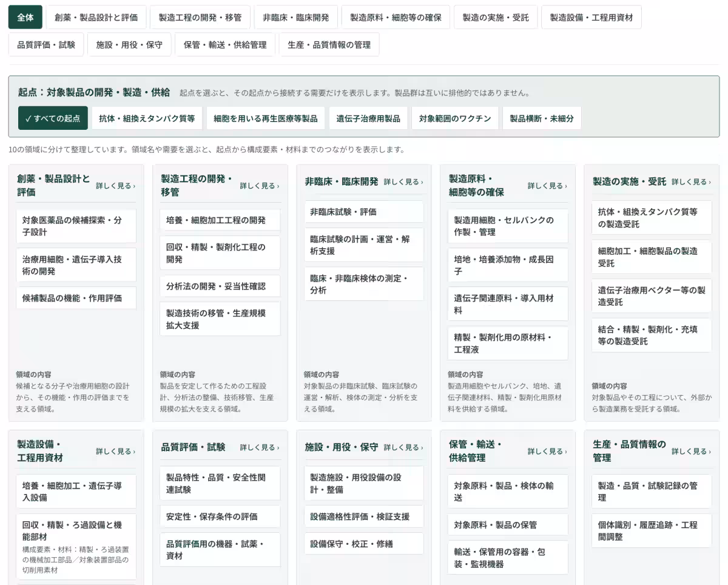
Task: Open 詳しく見る for 保管・輸送・供給管理
Action: (x=547, y=451)
